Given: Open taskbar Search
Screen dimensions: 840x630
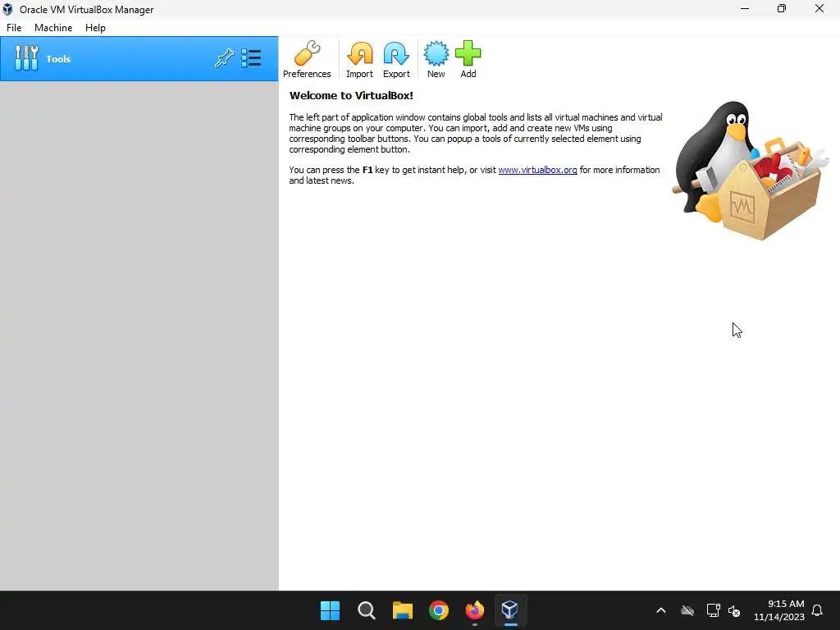Looking at the screenshot, I should pos(367,610).
